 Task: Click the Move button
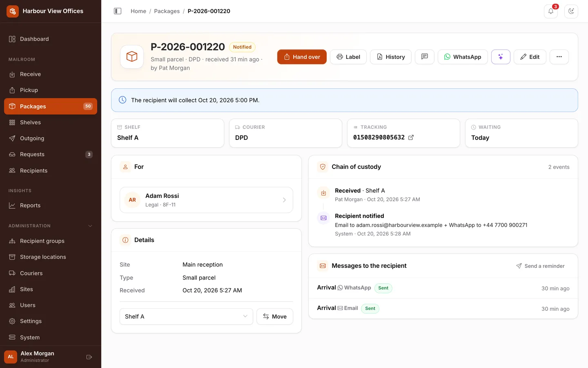click(x=275, y=316)
